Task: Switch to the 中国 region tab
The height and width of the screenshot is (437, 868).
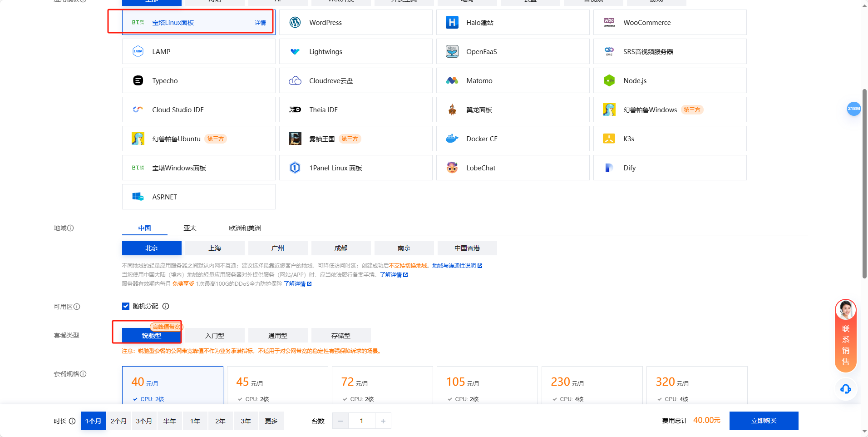Action: pyautogui.click(x=145, y=228)
